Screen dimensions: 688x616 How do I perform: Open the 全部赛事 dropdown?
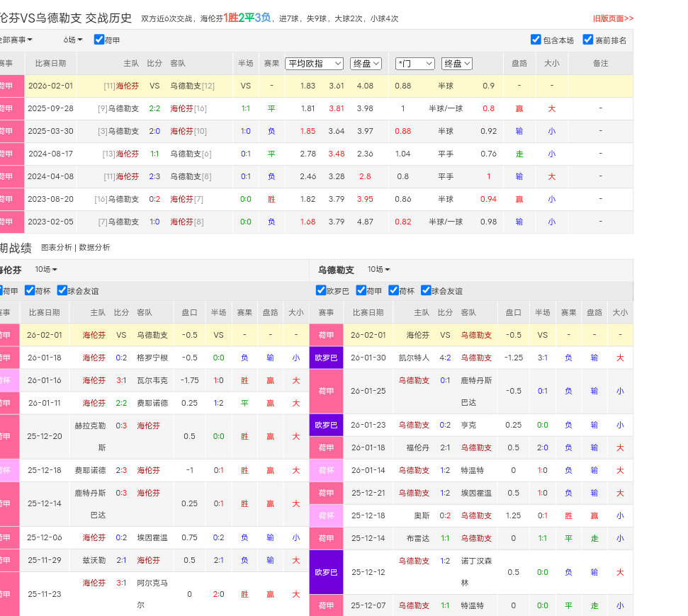tap(16, 40)
